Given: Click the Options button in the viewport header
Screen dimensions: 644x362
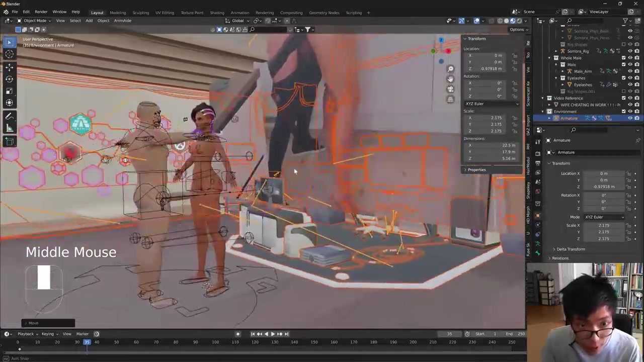Looking at the screenshot, I should click(x=518, y=30).
